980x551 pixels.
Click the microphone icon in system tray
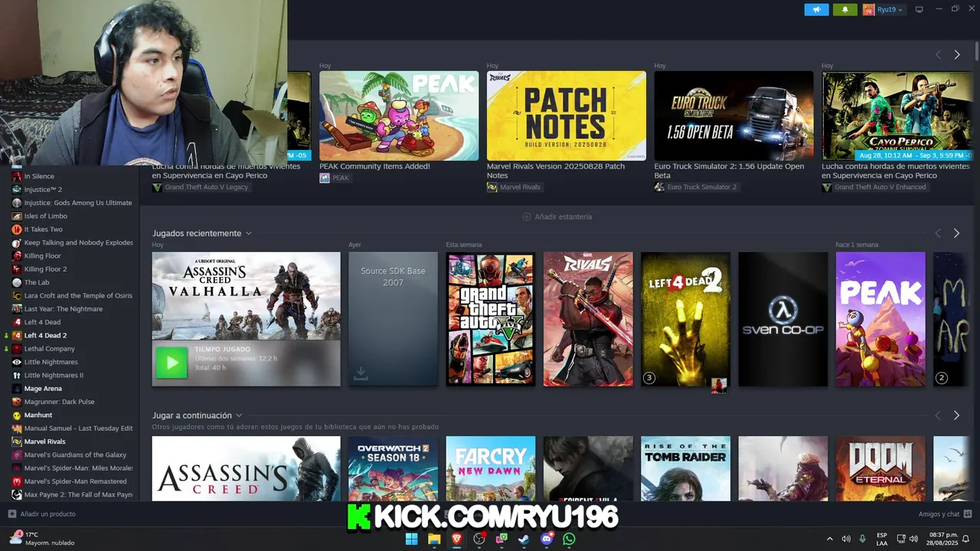[863, 539]
